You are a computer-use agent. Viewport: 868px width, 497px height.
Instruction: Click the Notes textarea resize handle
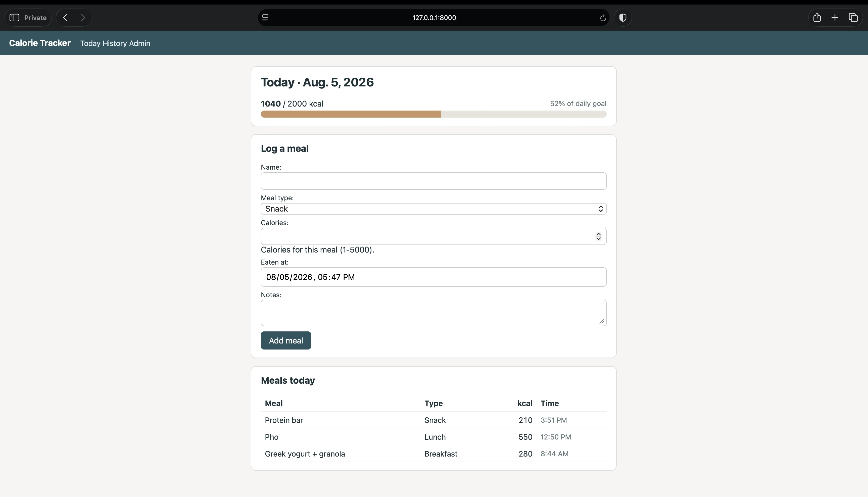[601, 321]
